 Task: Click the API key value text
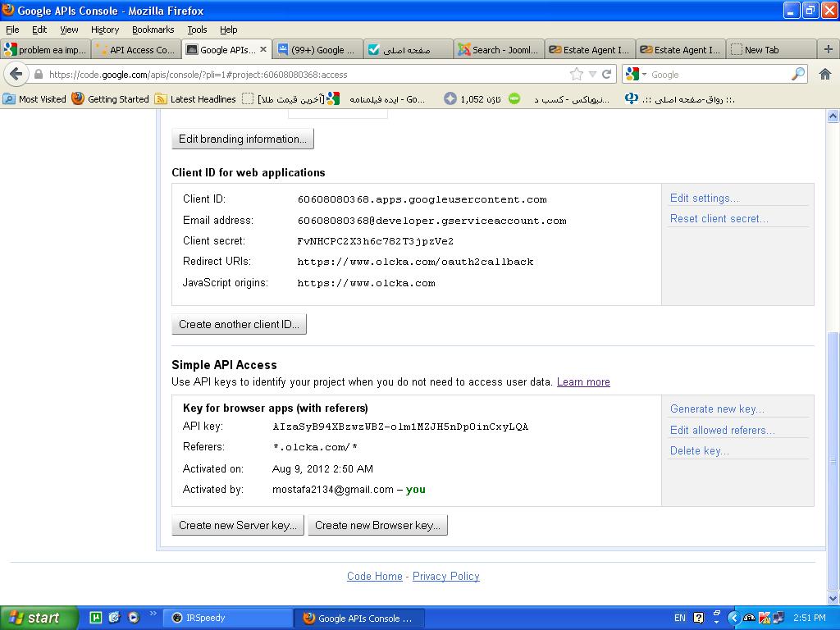(x=400, y=427)
